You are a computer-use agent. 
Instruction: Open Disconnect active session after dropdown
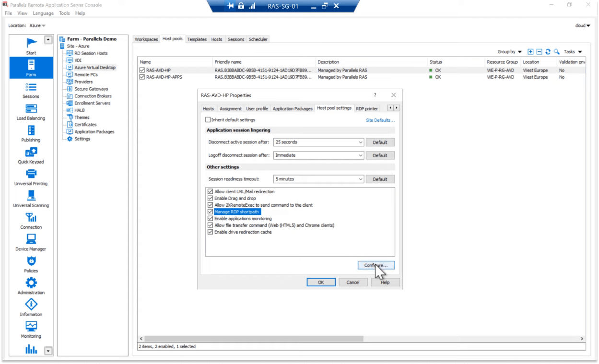pyautogui.click(x=318, y=142)
